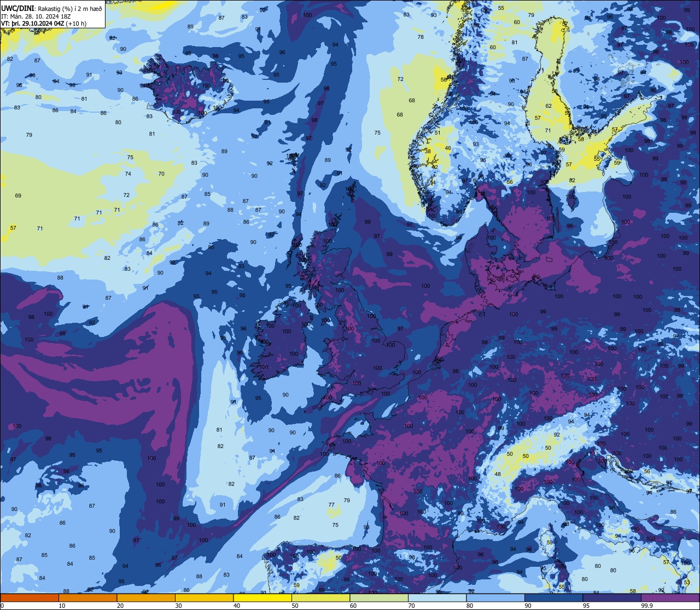Click the '10' label on the legend scale
700x610 pixels.
62,606
